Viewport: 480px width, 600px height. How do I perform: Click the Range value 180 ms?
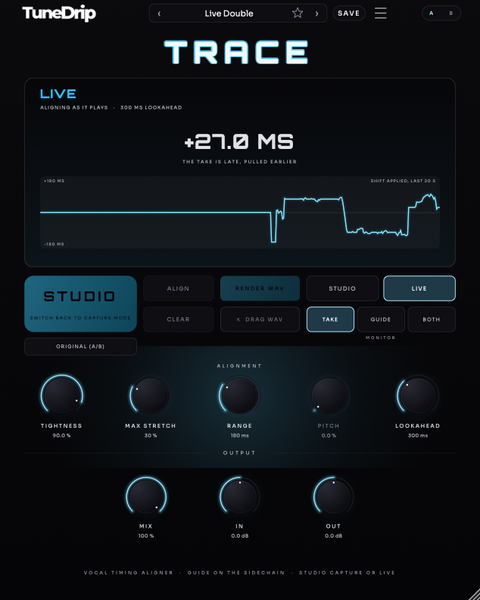pyautogui.click(x=239, y=435)
